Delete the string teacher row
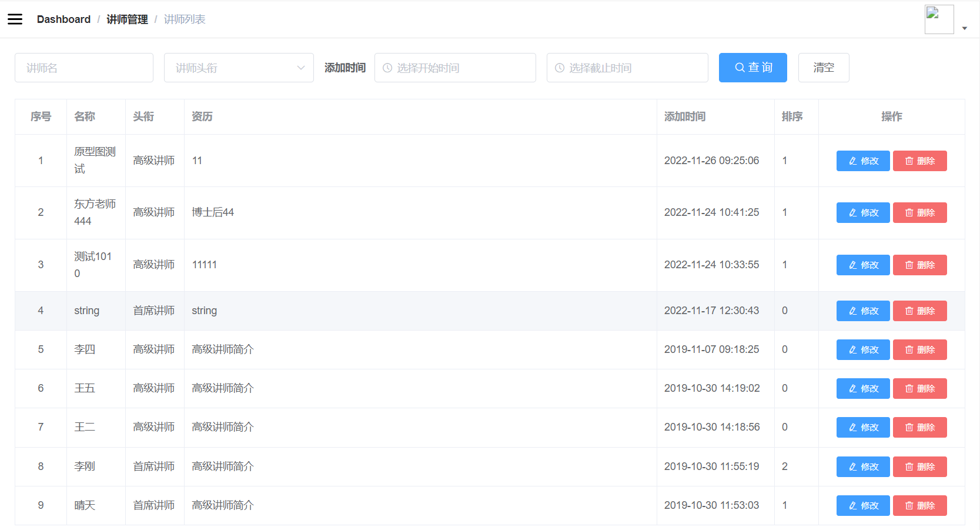Viewport: 980px width, 530px height. pyautogui.click(x=920, y=311)
